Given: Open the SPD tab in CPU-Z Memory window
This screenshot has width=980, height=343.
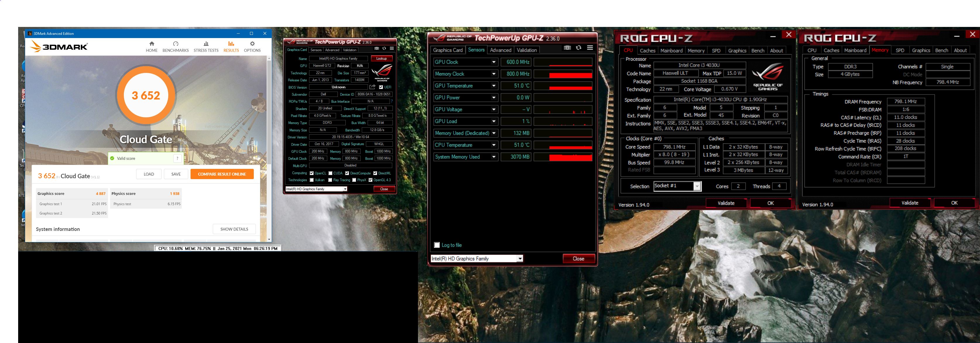Looking at the screenshot, I should 900,50.
